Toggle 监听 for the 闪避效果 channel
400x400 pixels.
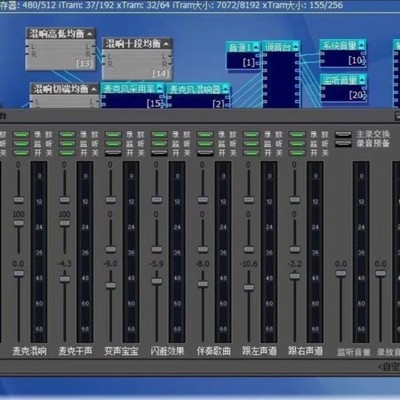(159, 144)
